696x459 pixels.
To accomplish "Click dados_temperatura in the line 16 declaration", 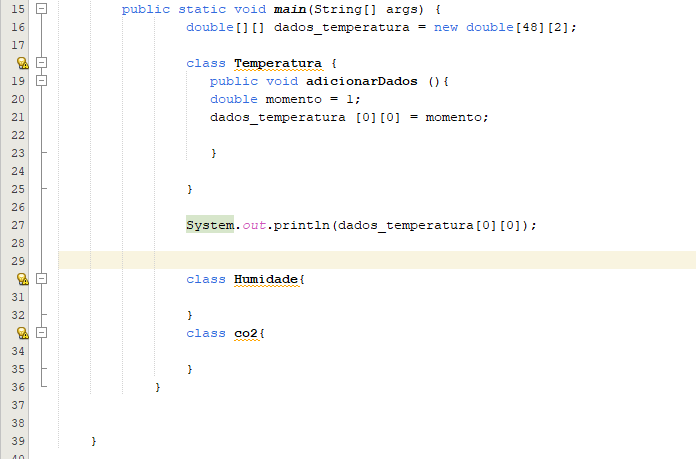I will [342, 28].
